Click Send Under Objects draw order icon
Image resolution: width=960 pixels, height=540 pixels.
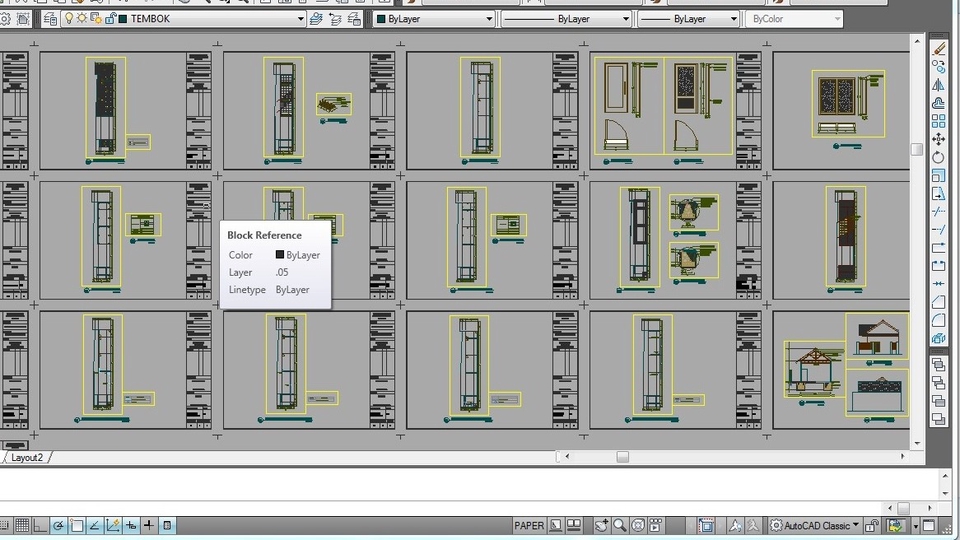939,419
